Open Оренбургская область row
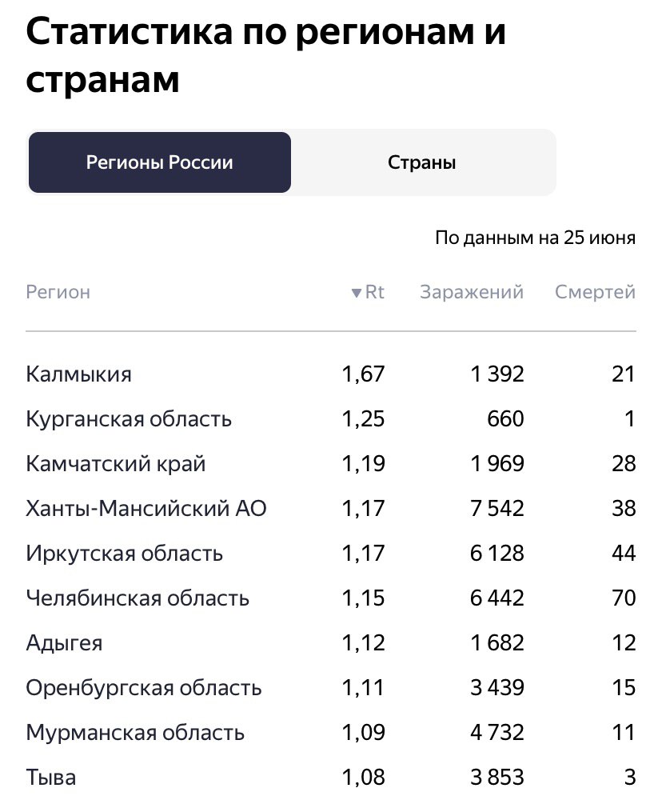 click(x=144, y=688)
